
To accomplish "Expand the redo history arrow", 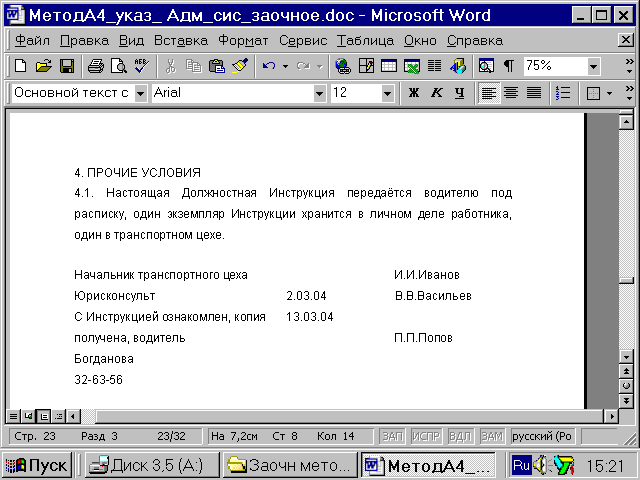I will pyautogui.click(x=320, y=66).
